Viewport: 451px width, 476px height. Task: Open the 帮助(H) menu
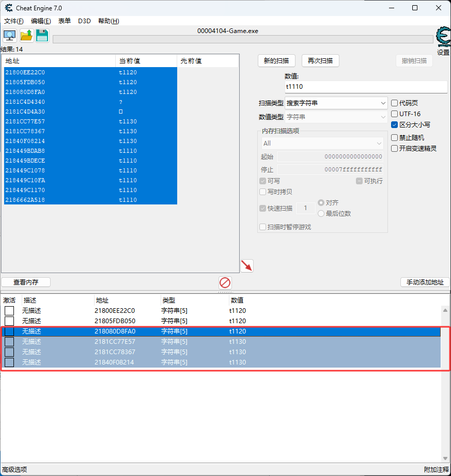coord(108,21)
